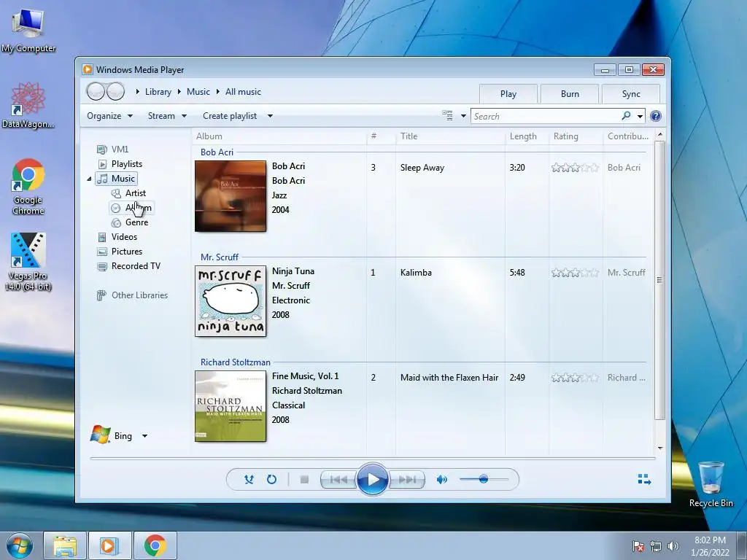This screenshot has width=747, height=560.
Task: Click the system tray volume icon
Action: [673, 546]
